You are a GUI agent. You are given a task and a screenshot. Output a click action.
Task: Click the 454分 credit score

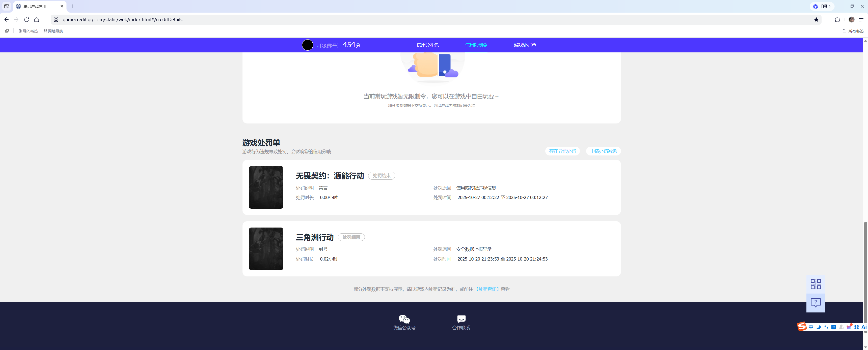tap(351, 45)
